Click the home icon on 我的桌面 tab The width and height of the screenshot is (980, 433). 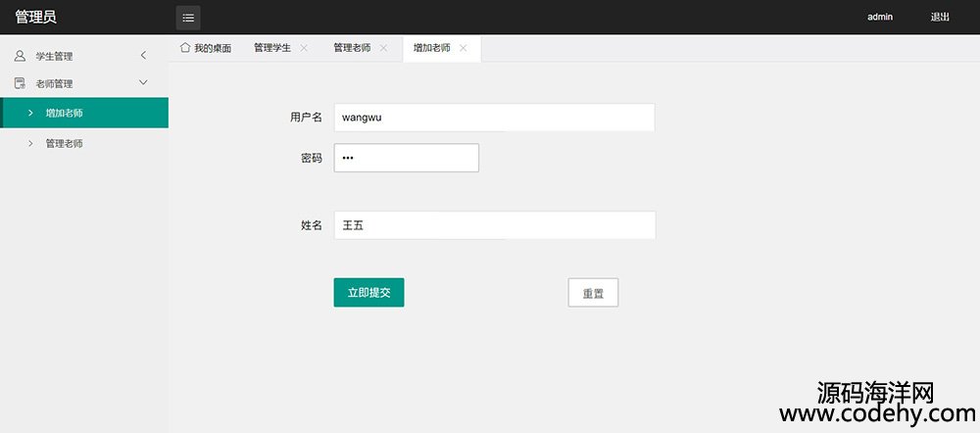[x=184, y=47]
